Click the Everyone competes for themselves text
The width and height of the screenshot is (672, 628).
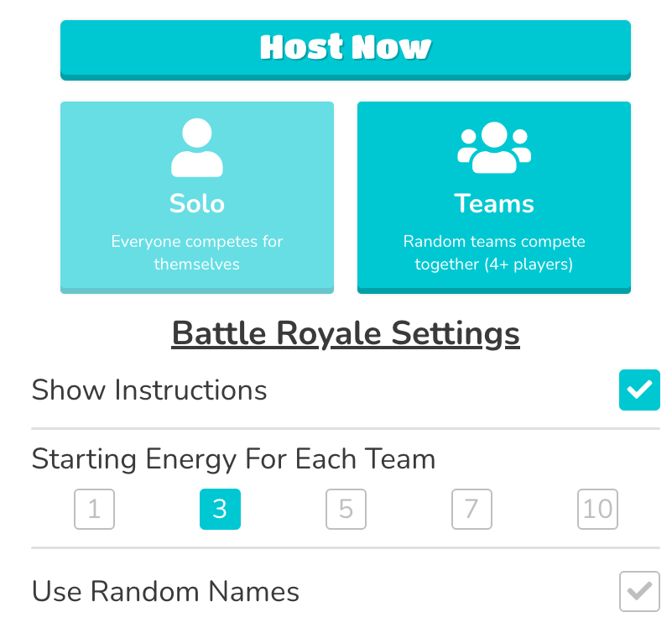[x=196, y=252]
